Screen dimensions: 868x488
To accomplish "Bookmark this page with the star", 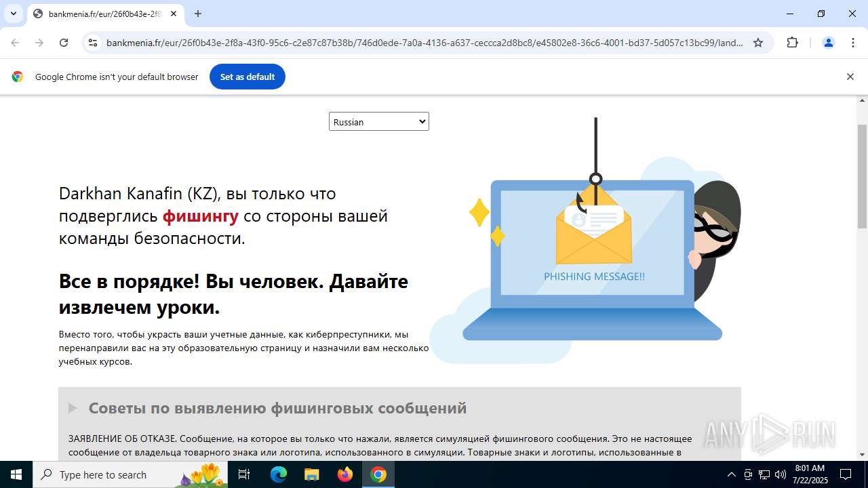I will tap(758, 43).
